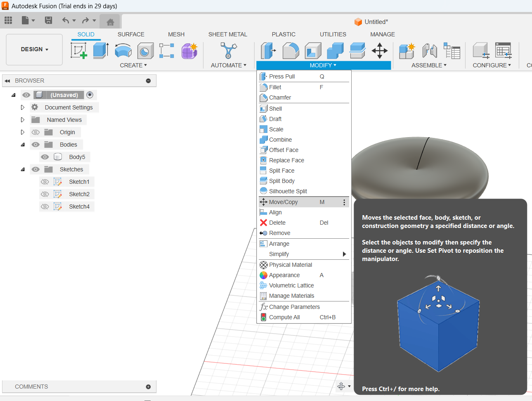
Task: Click the Bill of Materials icon
Action: coord(452,51)
